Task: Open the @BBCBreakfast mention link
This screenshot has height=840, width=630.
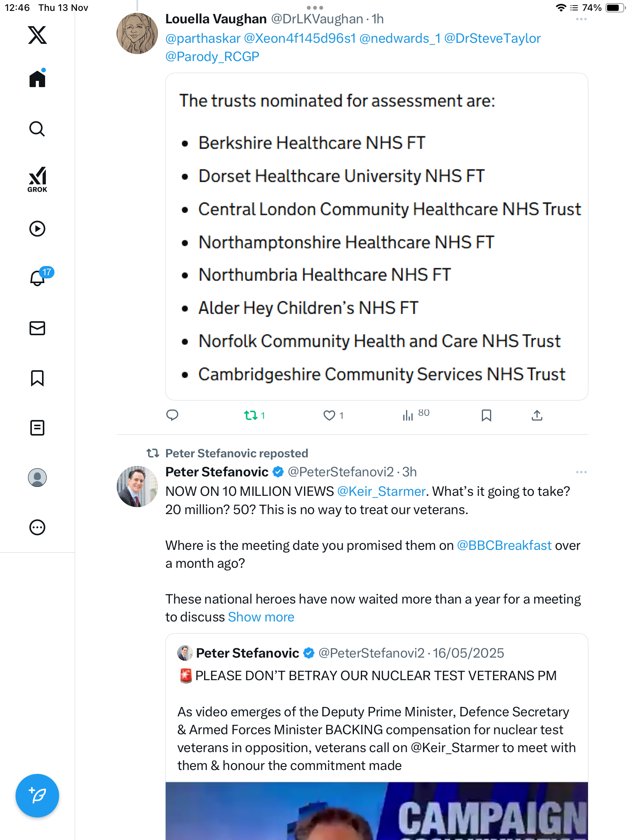Action: coord(504,545)
